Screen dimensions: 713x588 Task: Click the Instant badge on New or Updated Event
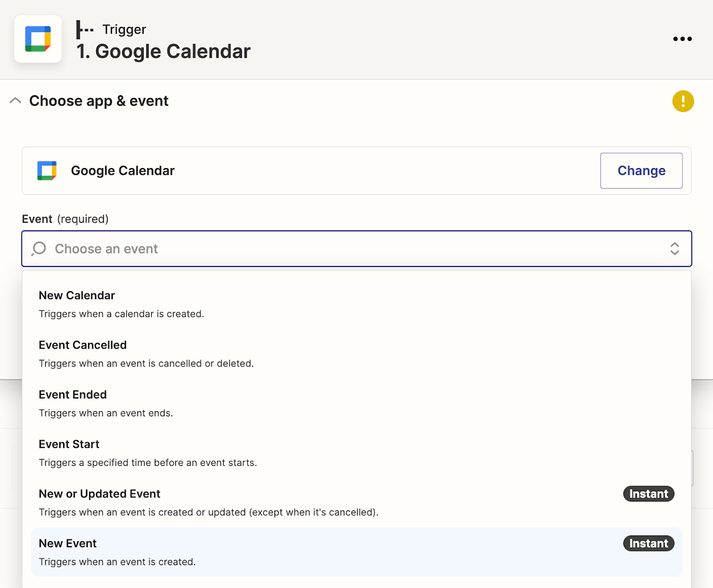pos(649,494)
